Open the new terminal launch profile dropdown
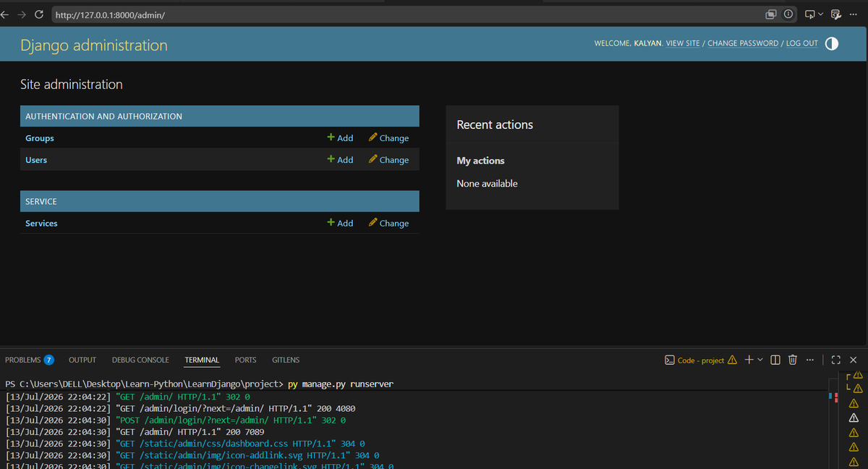The height and width of the screenshot is (469, 868). [759, 360]
